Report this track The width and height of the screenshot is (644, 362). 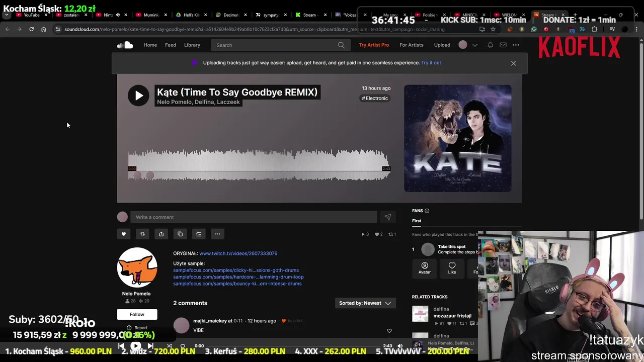pos(137,328)
